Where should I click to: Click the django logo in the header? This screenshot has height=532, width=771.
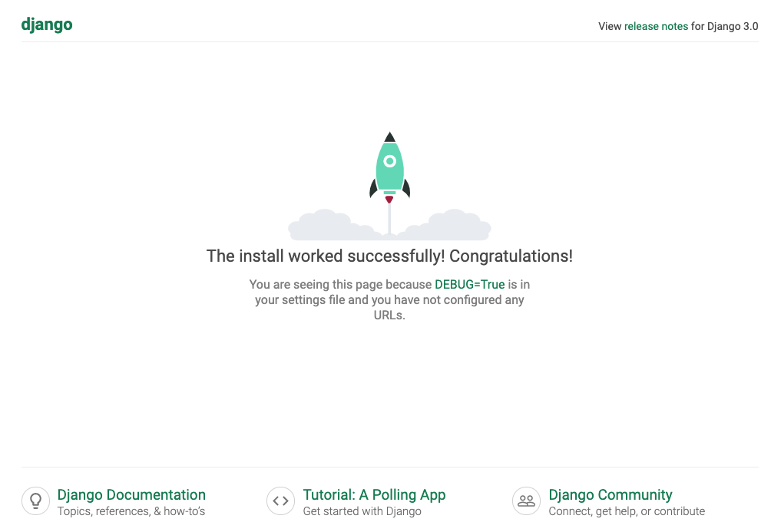pos(47,25)
